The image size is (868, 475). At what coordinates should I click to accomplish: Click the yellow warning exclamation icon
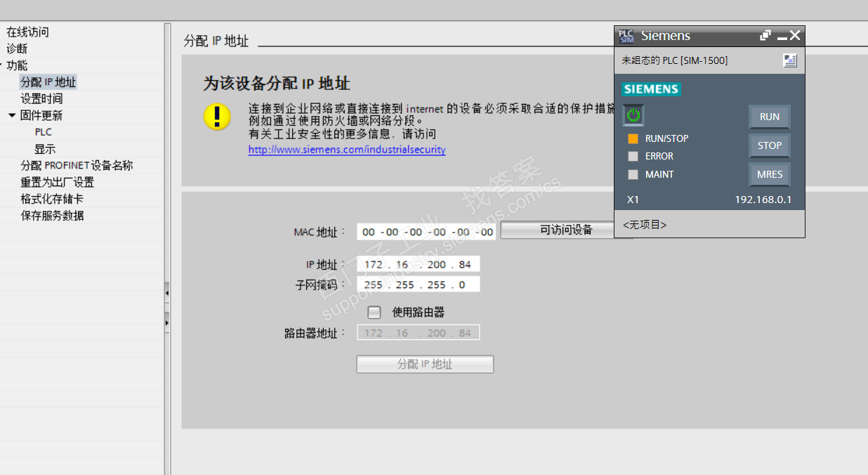[x=217, y=117]
